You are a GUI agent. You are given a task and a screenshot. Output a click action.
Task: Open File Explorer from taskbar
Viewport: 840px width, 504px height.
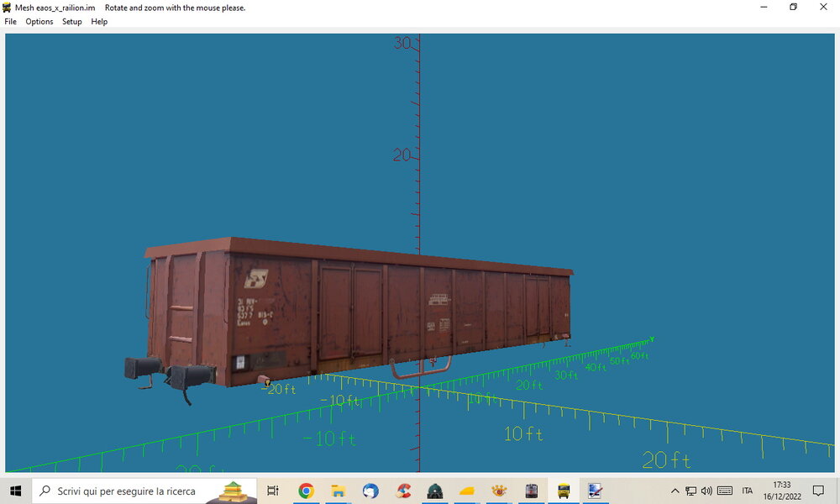pyautogui.click(x=338, y=491)
